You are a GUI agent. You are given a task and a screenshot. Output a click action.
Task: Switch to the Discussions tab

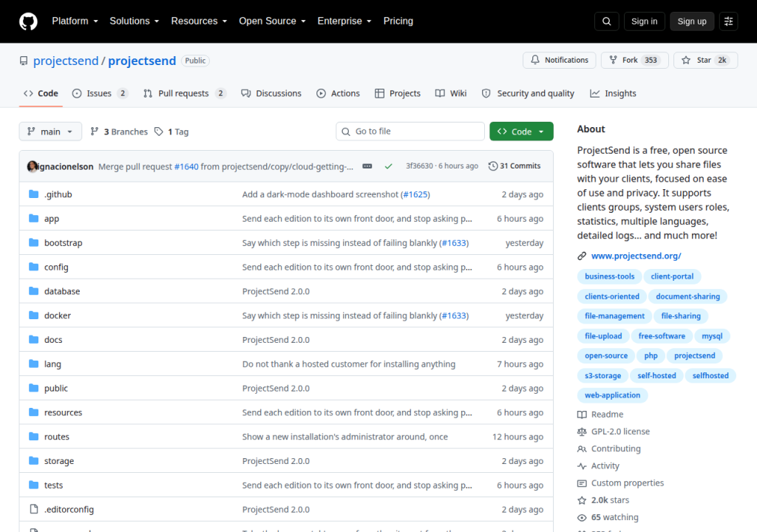(x=271, y=93)
